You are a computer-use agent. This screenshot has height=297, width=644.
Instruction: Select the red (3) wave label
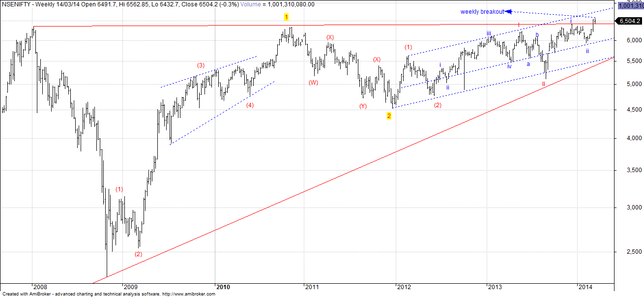pyautogui.click(x=201, y=65)
